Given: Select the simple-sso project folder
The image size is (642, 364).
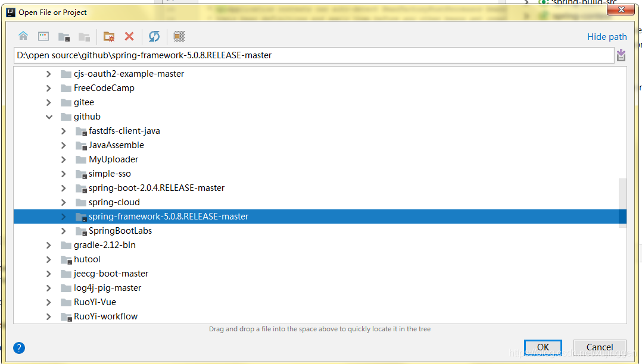Looking at the screenshot, I should point(110,174).
